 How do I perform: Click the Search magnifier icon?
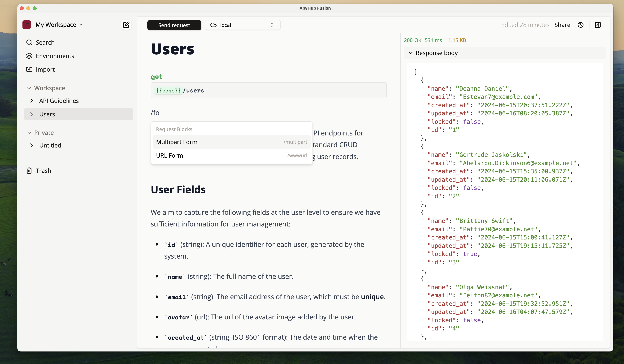29,42
